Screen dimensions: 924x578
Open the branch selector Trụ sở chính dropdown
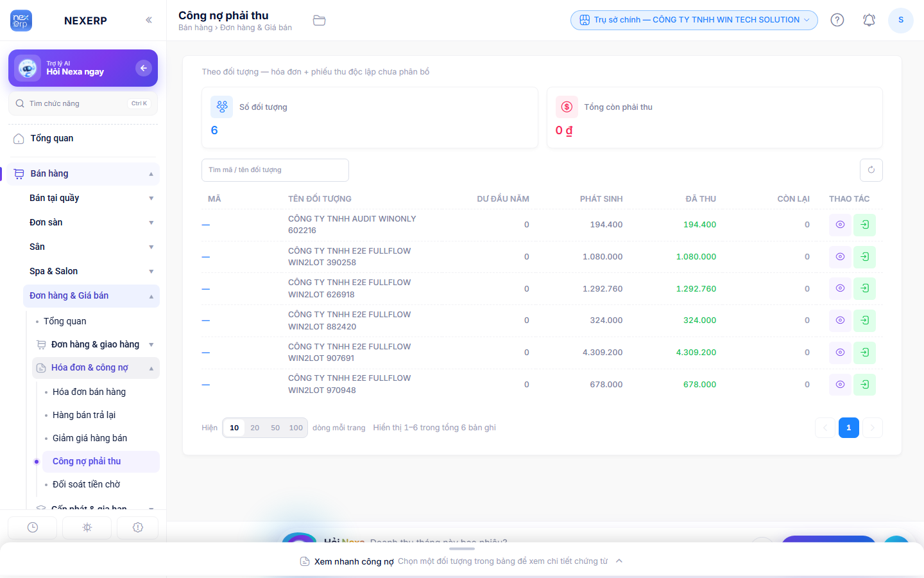point(694,20)
